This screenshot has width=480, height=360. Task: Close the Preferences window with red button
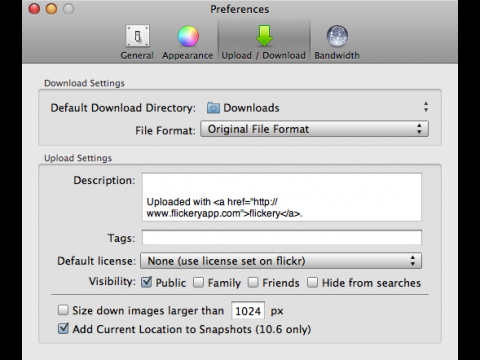pos(34,9)
